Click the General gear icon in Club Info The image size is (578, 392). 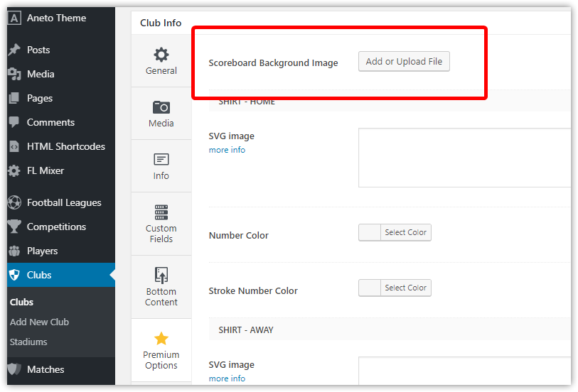click(161, 55)
